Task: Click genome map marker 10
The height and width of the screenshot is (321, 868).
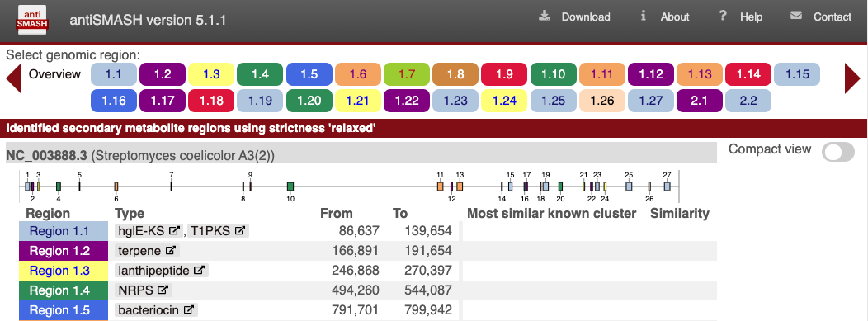Action: click(x=290, y=186)
